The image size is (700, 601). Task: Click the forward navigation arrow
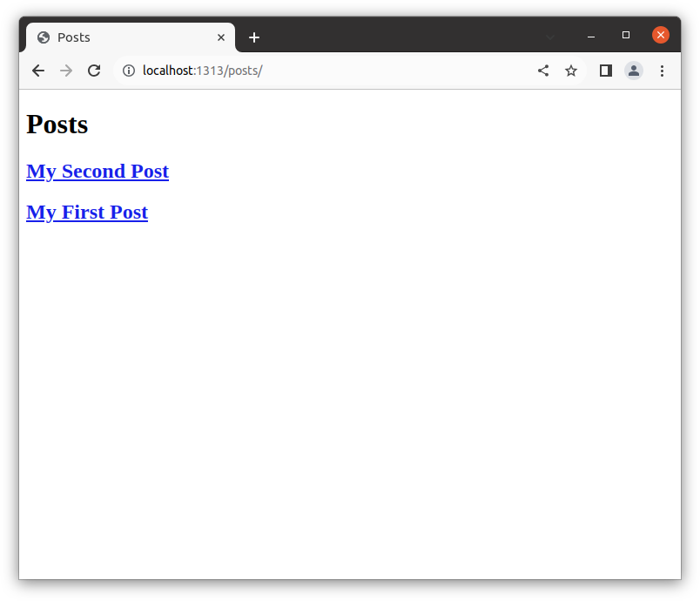click(66, 71)
